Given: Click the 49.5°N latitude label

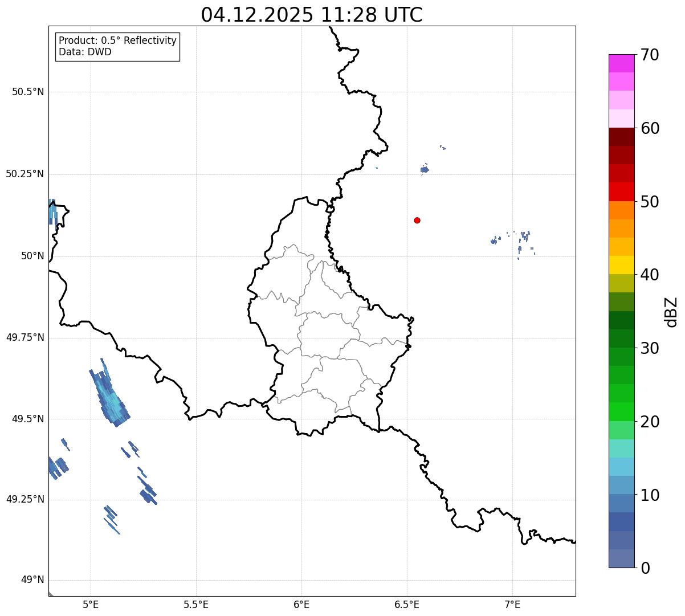Looking at the screenshot, I should point(28,419).
